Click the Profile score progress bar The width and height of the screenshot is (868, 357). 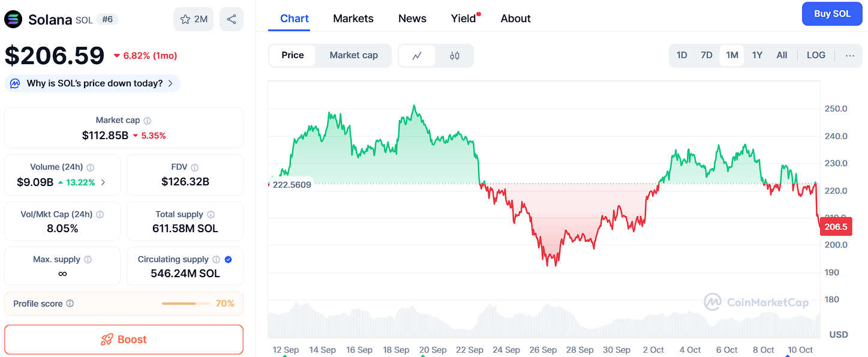[x=186, y=304]
